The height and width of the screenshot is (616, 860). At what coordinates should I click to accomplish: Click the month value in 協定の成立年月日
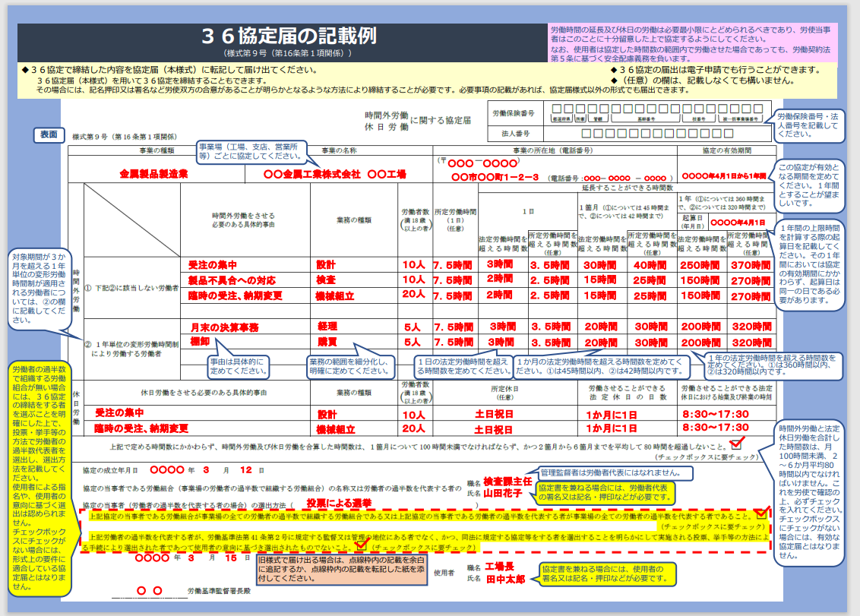tap(206, 470)
